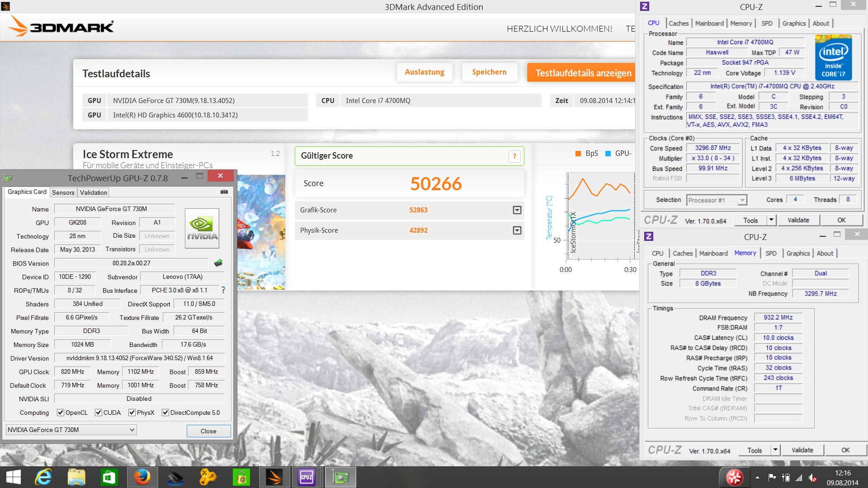Open the GPU selection dropdown in GPU-Z

pyautogui.click(x=71, y=430)
